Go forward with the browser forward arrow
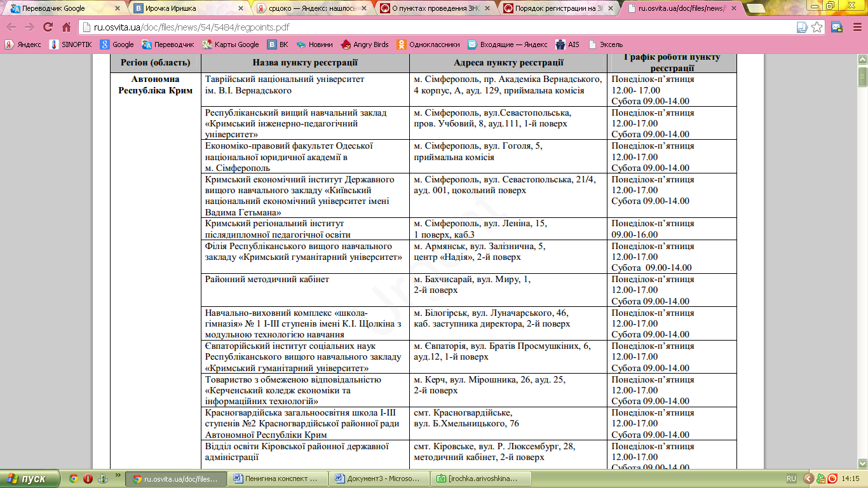This screenshot has height=488, width=868. click(30, 27)
